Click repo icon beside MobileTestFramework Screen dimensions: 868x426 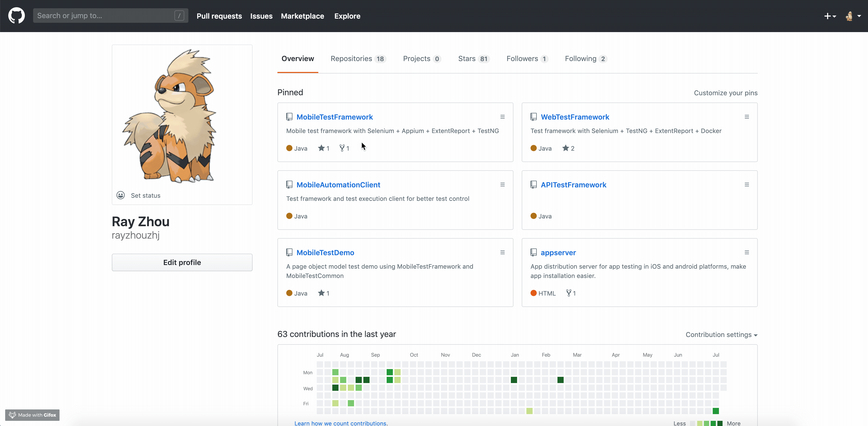[289, 117]
